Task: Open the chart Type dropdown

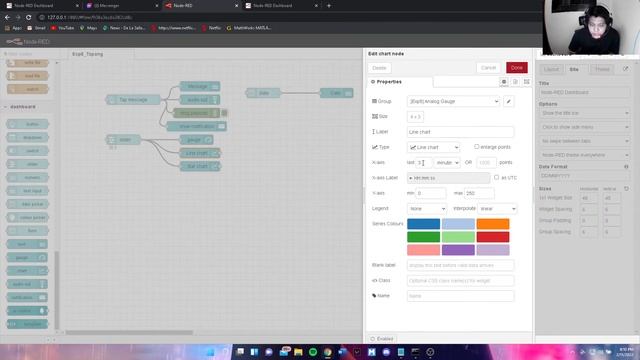Action: click(x=433, y=147)
